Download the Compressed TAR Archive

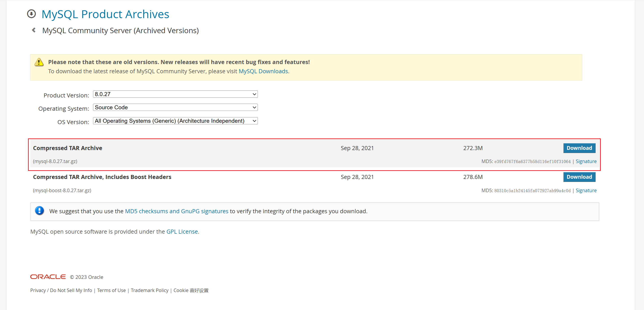(579, 148)
